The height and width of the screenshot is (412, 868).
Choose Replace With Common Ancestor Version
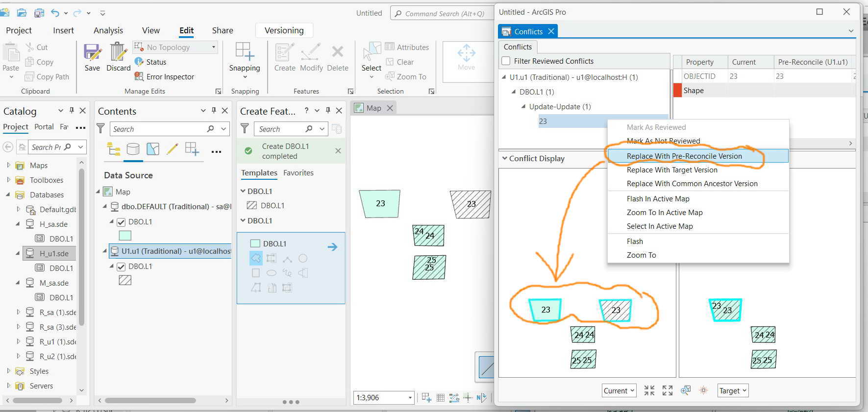pyautogui.click(x=698, y=184)
